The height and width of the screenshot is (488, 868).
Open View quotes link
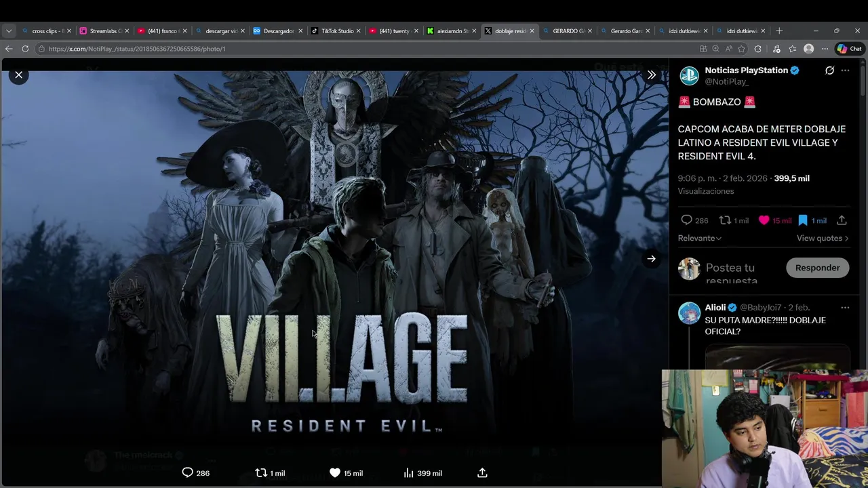click(x=823, y=238)
